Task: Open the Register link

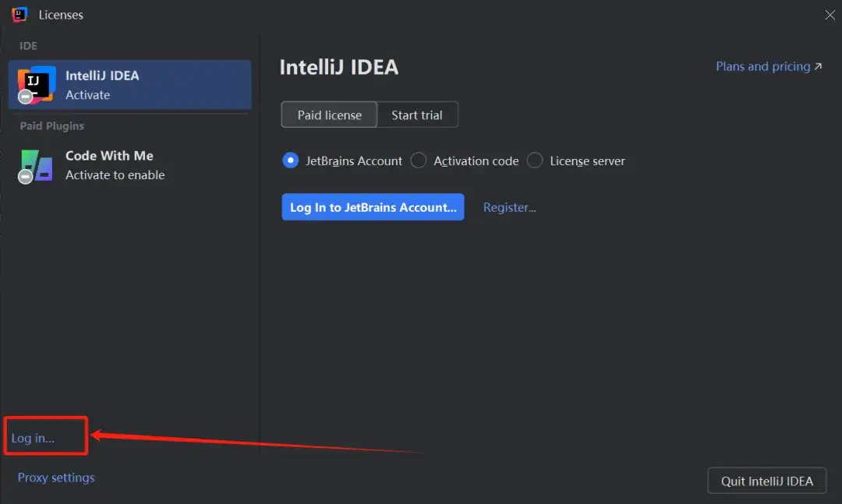Action: coord(509,207)
